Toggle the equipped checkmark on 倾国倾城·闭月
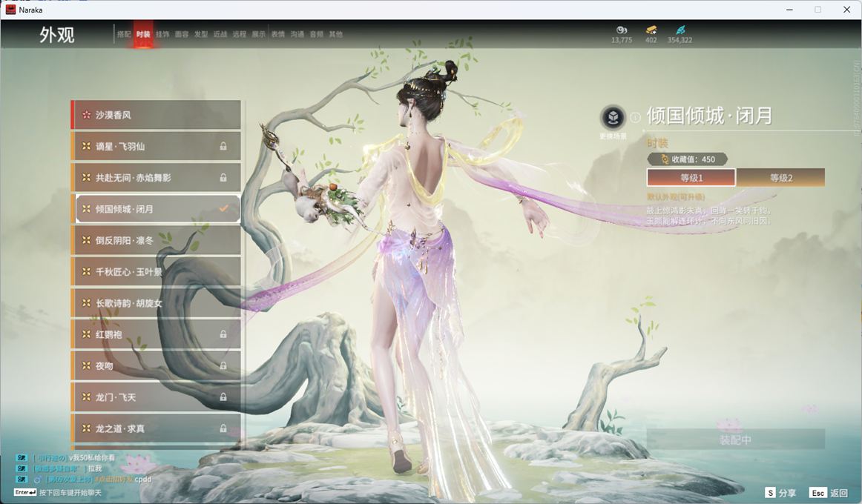The width and height of the screenshot is (862, 504). click(223, 209)
